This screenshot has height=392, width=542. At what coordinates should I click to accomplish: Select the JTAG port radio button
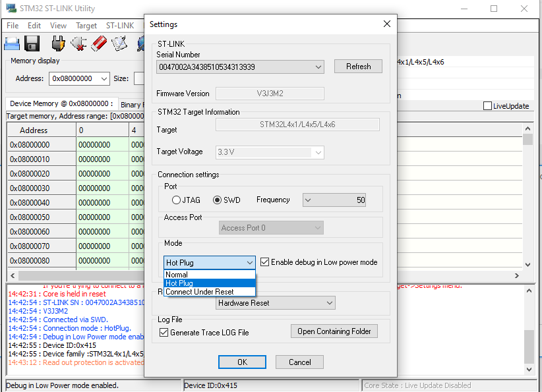(176, 200)
